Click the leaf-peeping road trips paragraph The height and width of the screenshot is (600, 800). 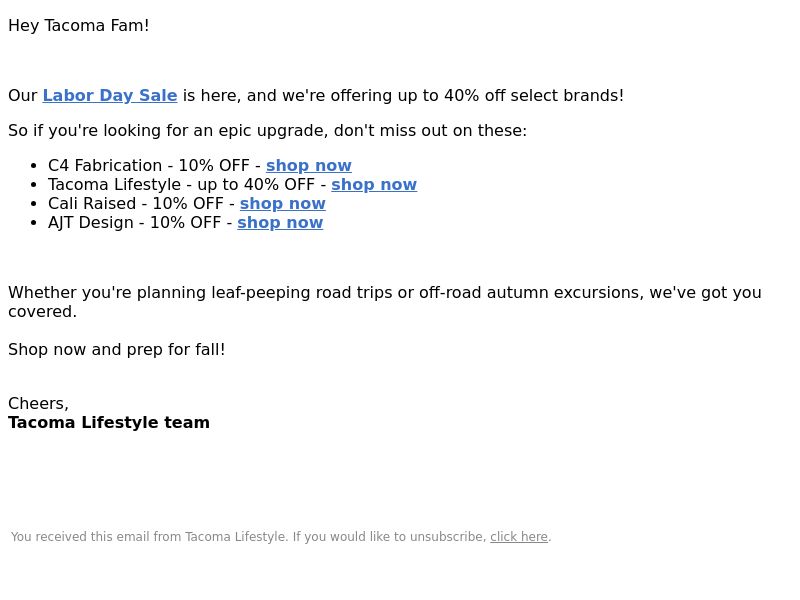[385, 302]
